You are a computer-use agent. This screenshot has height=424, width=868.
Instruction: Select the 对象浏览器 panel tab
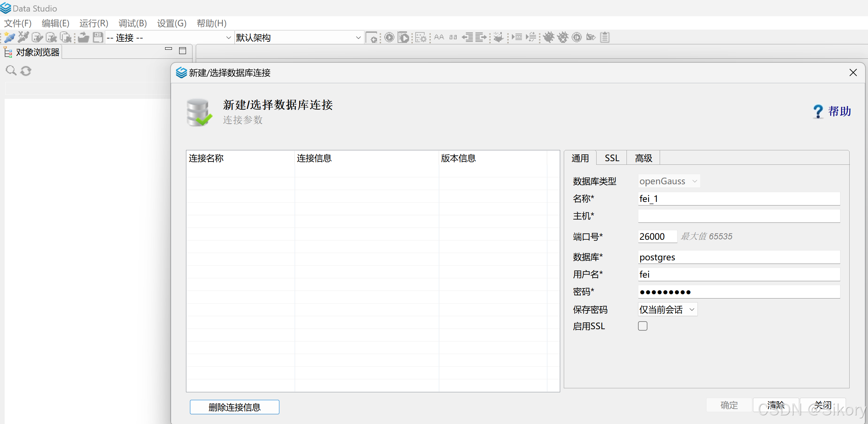coord(32,52)
